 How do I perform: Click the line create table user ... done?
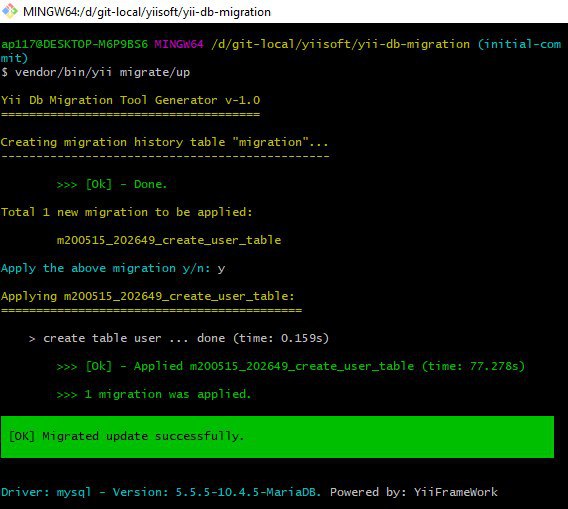click(179, 338)
